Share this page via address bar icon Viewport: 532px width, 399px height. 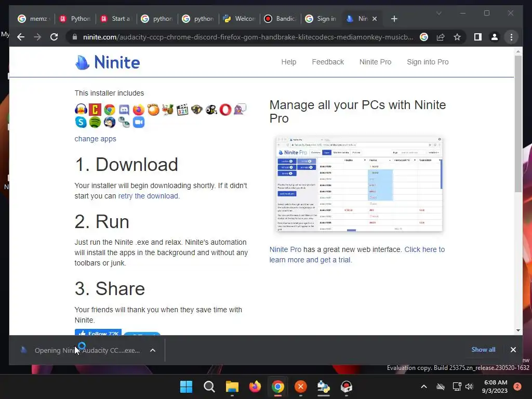441,37
